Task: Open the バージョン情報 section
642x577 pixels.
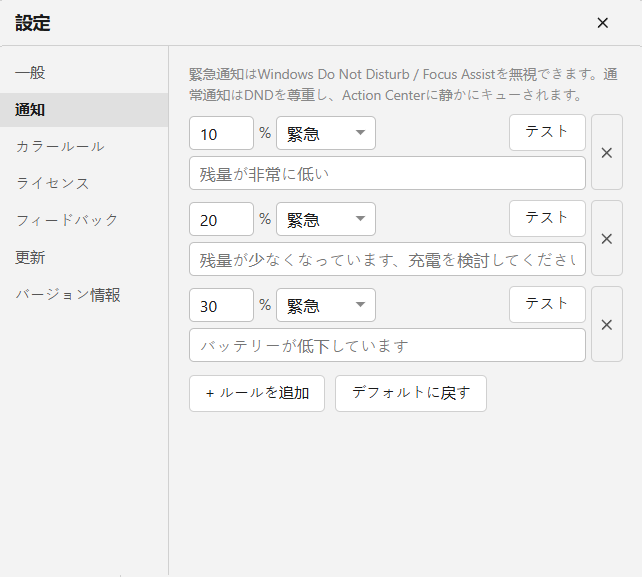Action: pos(84,295)
